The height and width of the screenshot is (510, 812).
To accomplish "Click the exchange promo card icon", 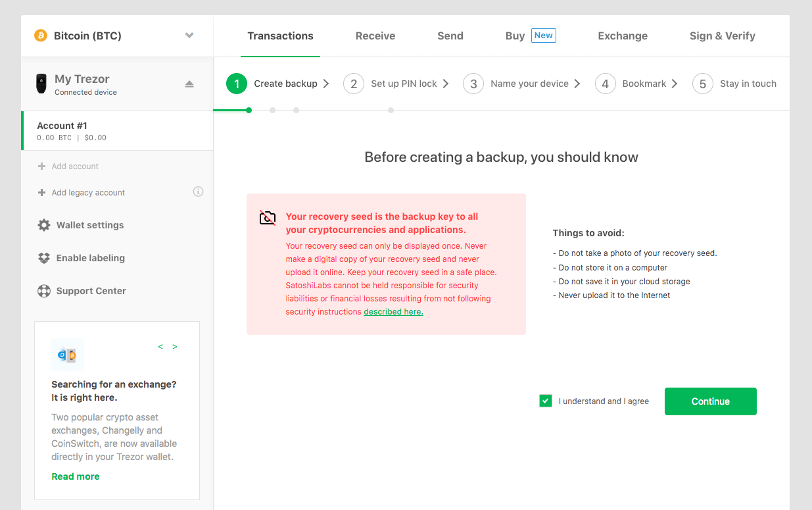I will click(x=68, y=355).
